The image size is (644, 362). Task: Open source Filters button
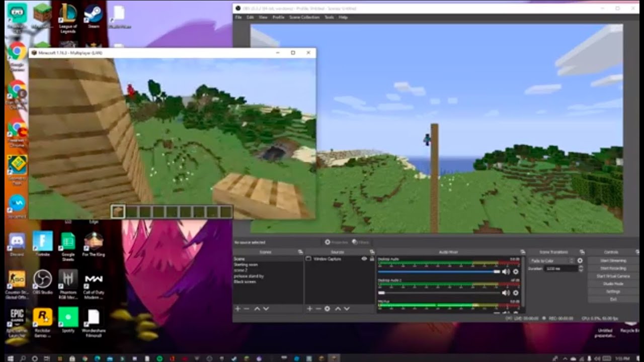[x=361, y=242]
